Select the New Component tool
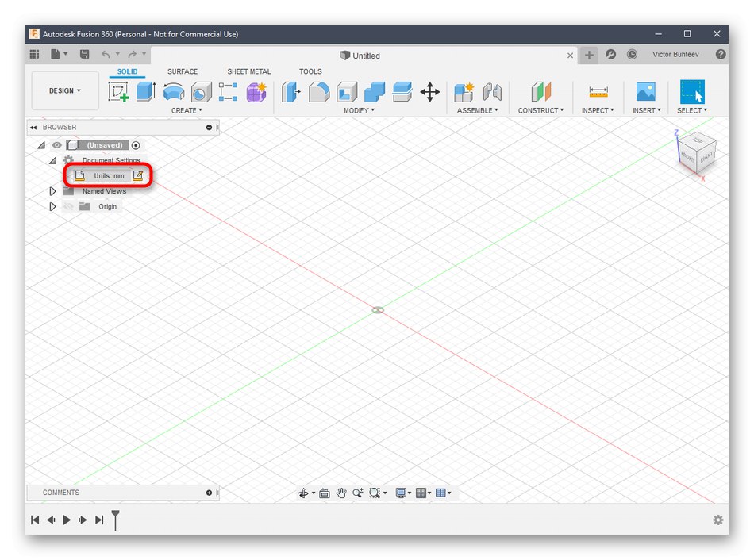This screenshot has width=754, height=560. click(x=464, y=91)
